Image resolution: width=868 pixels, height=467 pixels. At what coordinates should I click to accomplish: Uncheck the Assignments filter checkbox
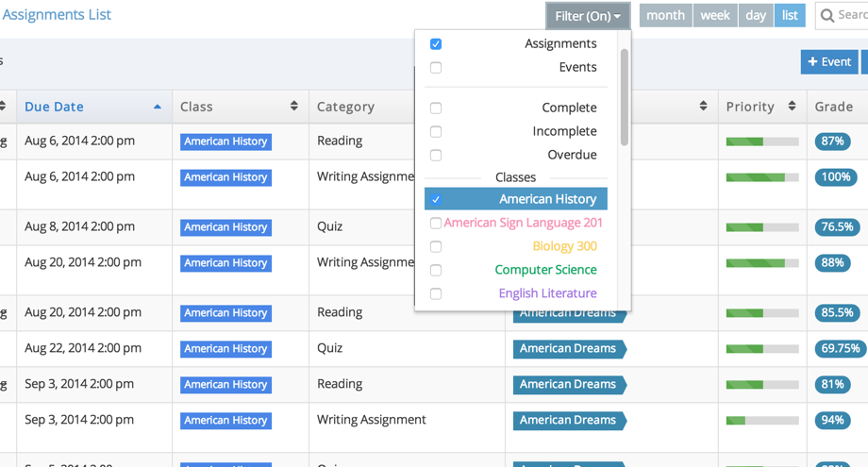[x=436, y=44]
